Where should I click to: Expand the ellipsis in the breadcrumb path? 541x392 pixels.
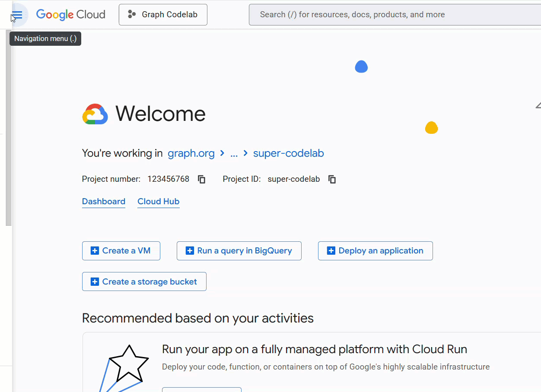(x=234, y=153)
